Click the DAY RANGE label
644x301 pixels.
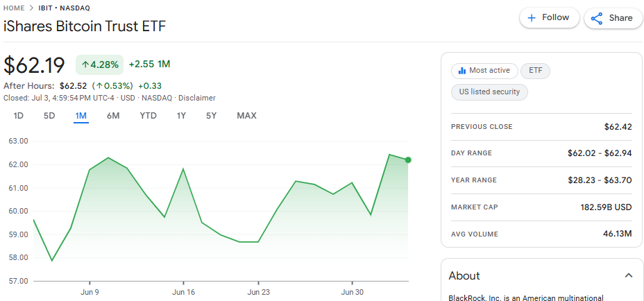471,153
